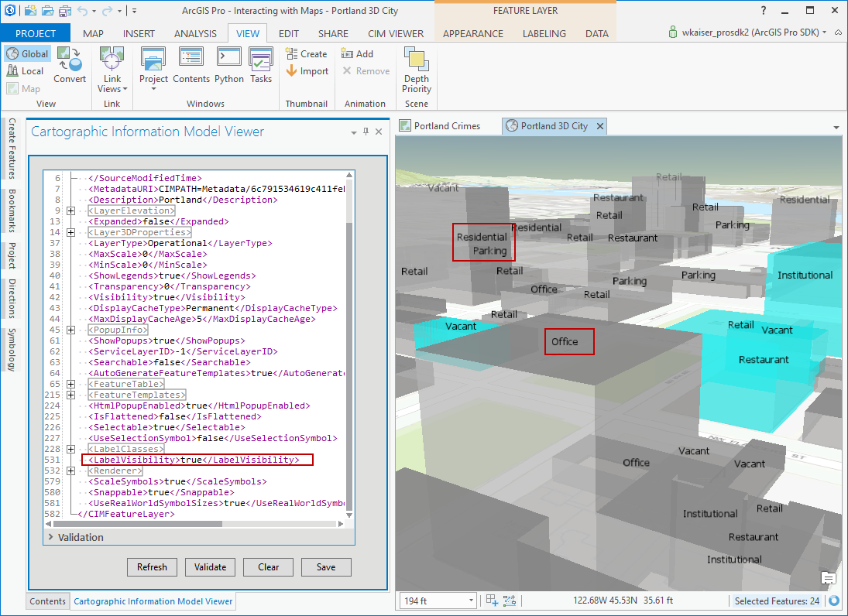Create a project thumbnail
This screenshot has height=616, width=848.
point(306,53)
